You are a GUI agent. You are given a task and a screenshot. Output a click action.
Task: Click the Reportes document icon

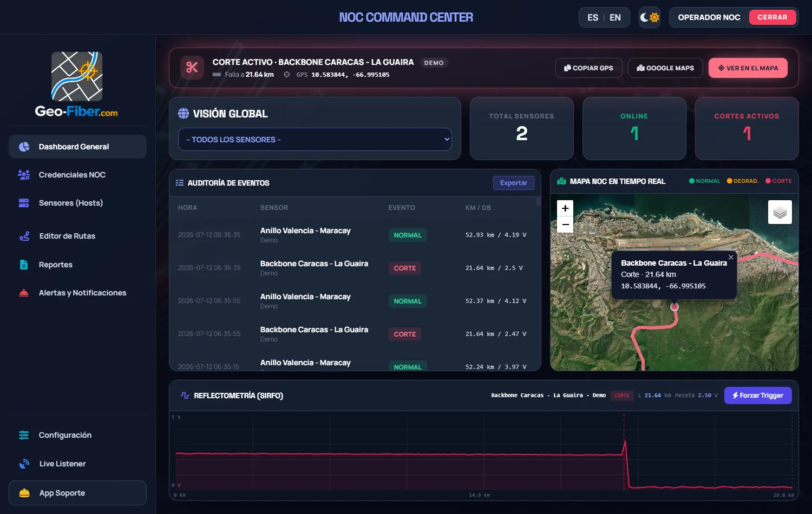coord(24,265)
